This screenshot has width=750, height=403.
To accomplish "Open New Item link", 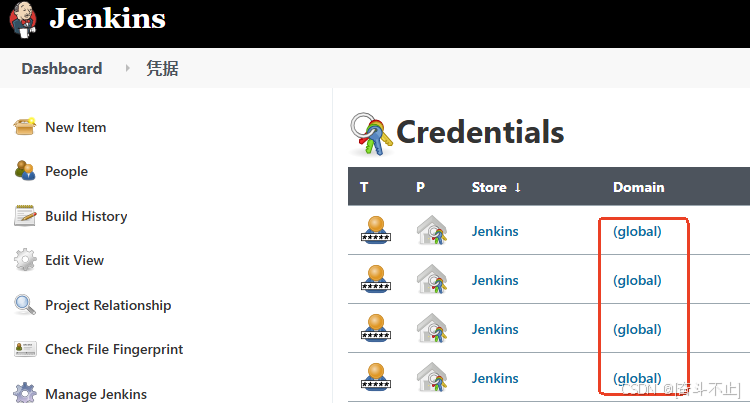I will click(76, 127).
